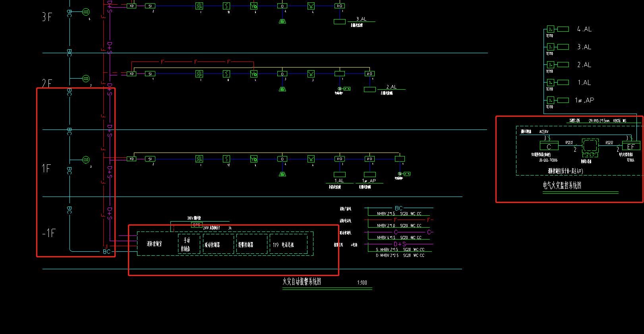This screenshot has height=334, width=644.
Task: Click the EPS power supply box
Action: tap(197, 225)
